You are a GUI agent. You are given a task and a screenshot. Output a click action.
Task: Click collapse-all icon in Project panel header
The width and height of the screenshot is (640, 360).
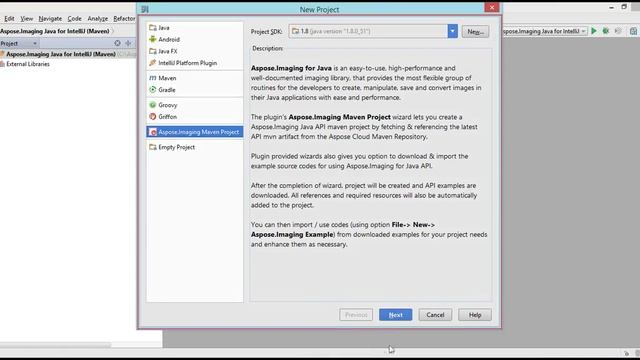click(x=128, y=43)
